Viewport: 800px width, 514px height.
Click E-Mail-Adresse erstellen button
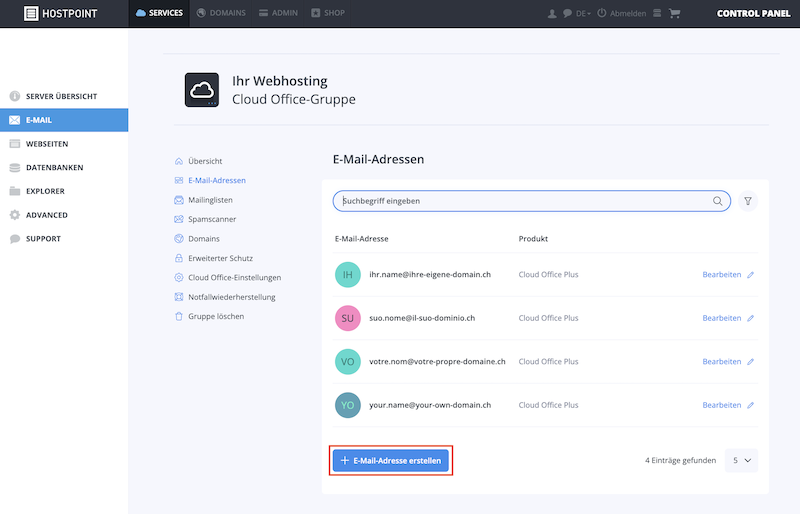tap(391, 460)
